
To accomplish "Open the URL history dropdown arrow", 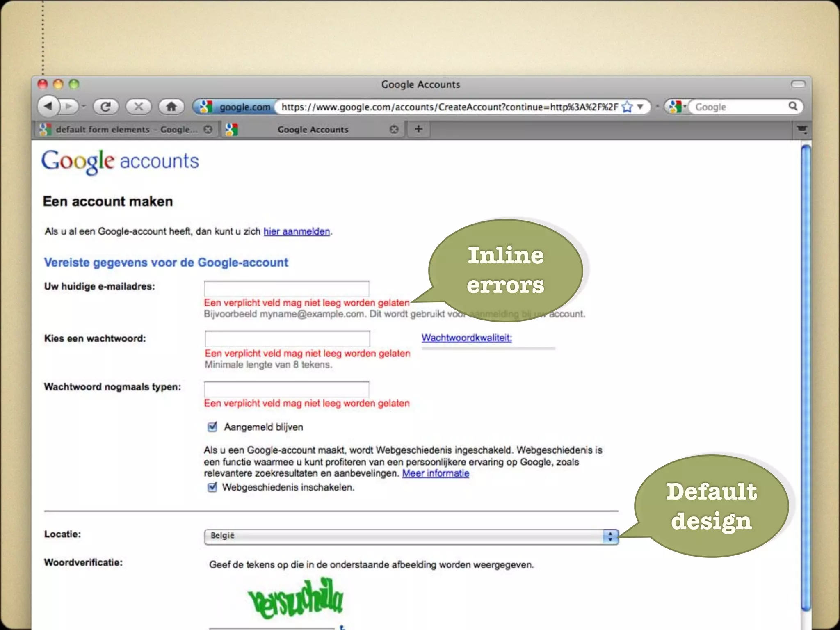I will [640, 107].
